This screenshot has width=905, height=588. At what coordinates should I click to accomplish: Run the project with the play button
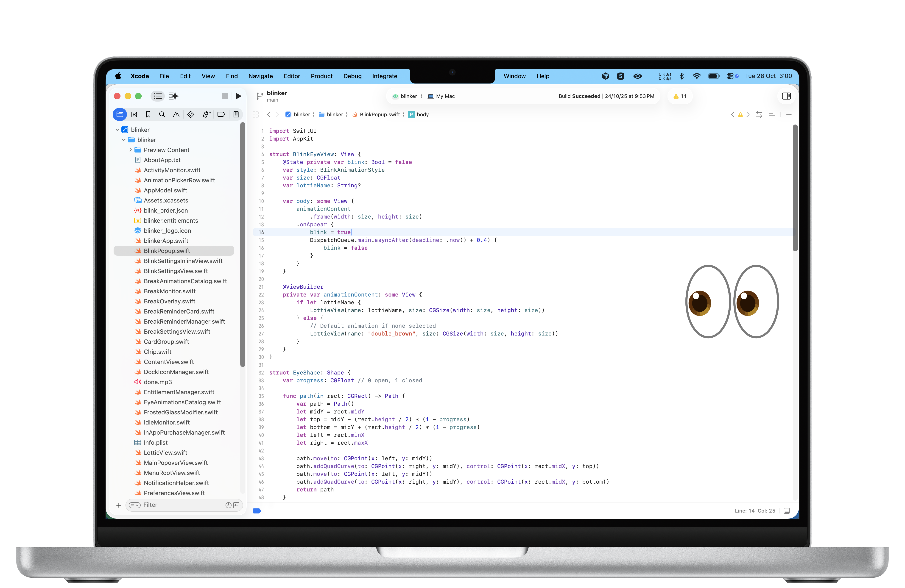238,96
